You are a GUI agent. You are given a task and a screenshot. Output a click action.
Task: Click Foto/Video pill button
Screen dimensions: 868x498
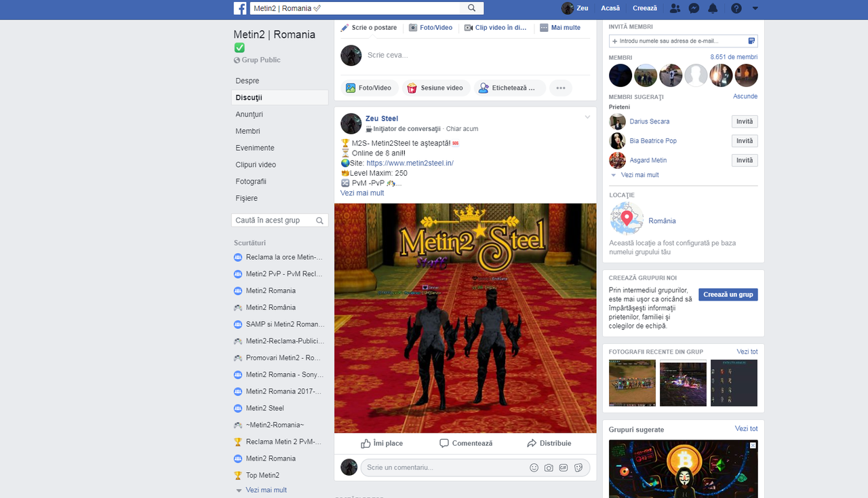click(369, 88)
